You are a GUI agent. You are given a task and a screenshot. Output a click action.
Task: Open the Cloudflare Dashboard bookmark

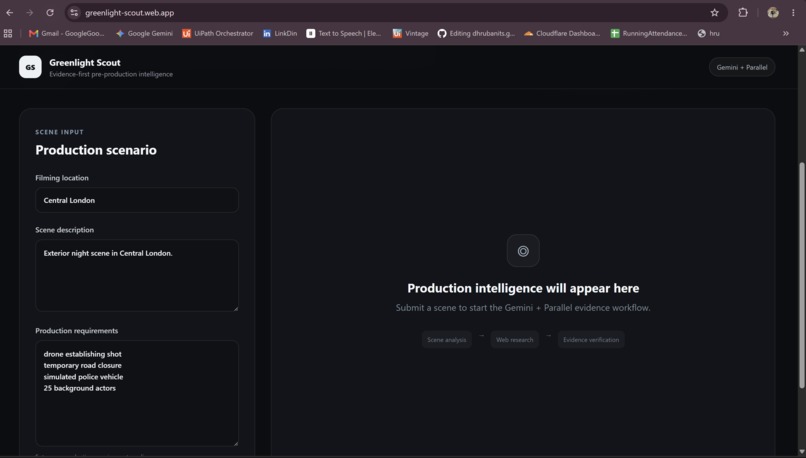tap(562, 33)
